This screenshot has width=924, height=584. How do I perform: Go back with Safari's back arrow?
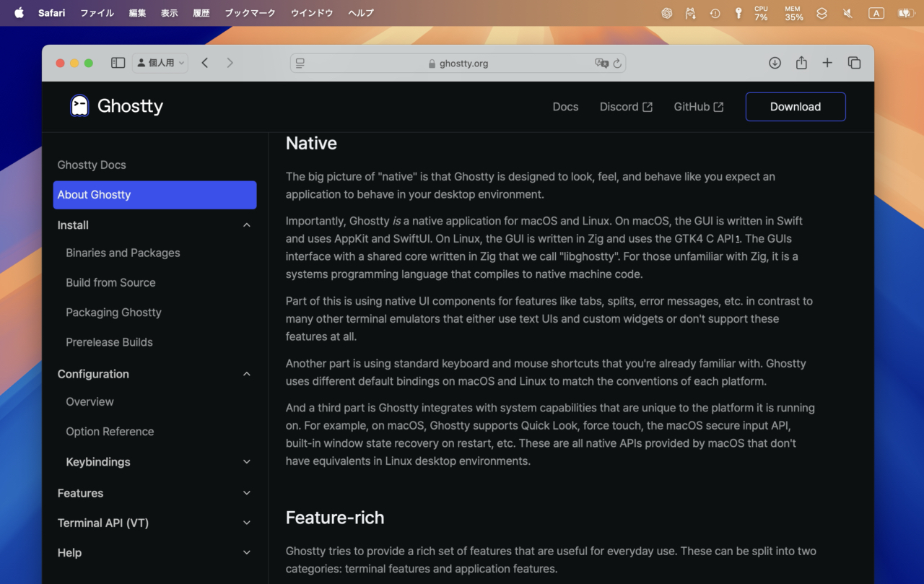[x=205, y=63]
